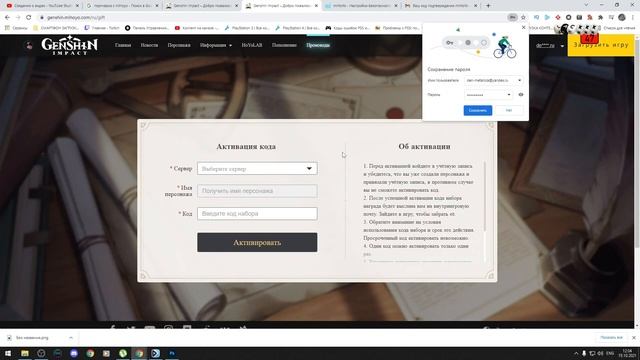Click the Код promo code input field
Viewport: 640px width, 360px height.
coord(257,213)
